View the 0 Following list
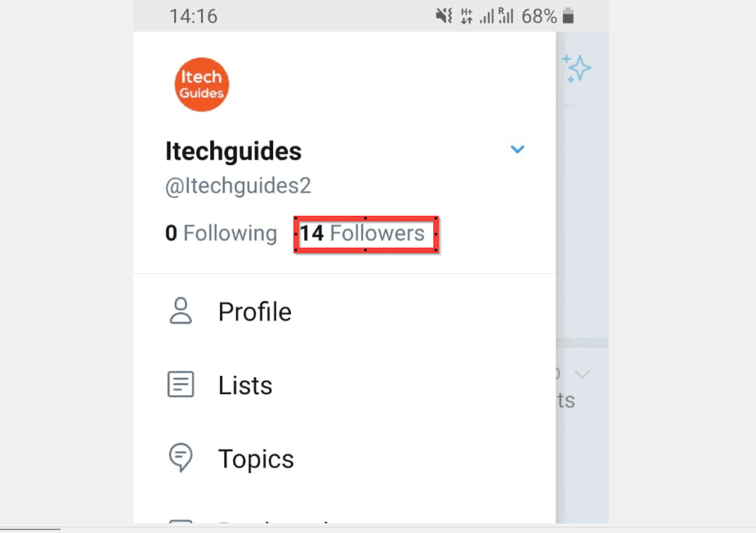 tap(221, 234)
